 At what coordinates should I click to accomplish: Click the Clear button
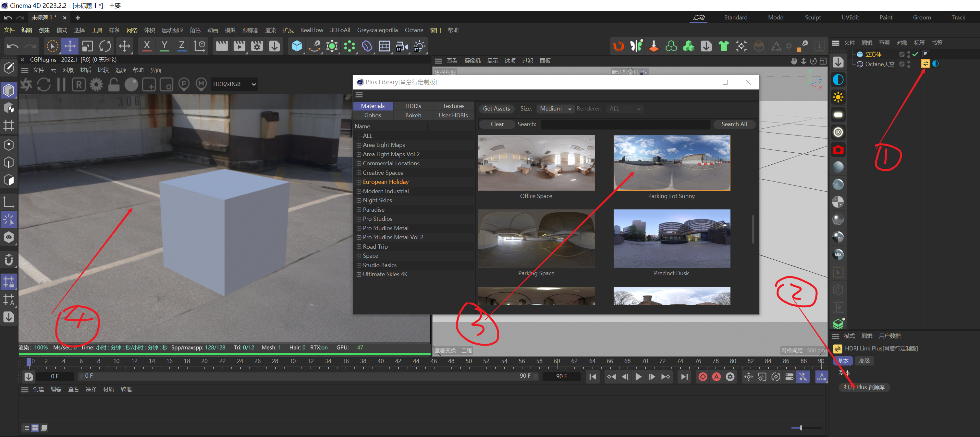pyautogui.click(x=497, y=124)
